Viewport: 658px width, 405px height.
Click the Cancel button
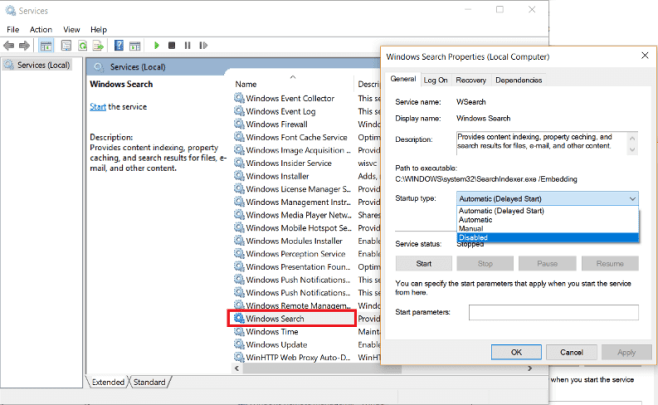coord(572,352)
